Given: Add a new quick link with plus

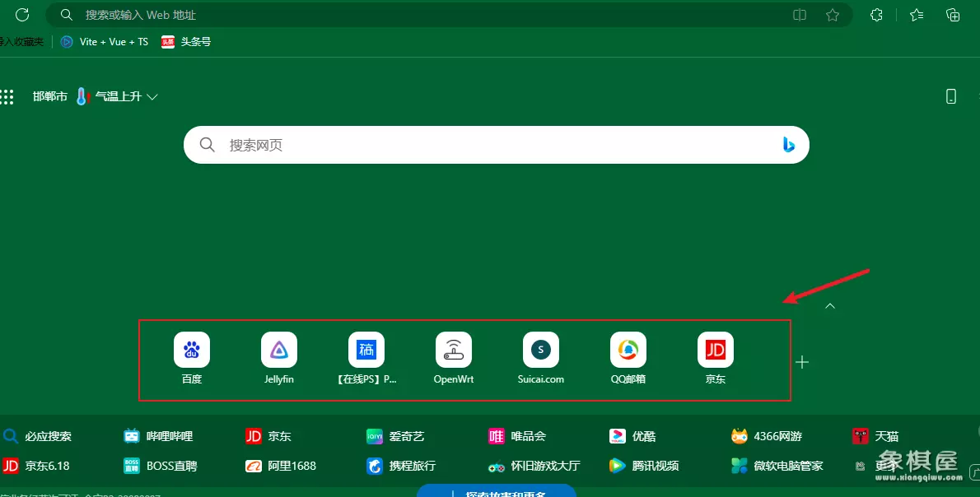Looking at the screenshot, I should (802, 362).
